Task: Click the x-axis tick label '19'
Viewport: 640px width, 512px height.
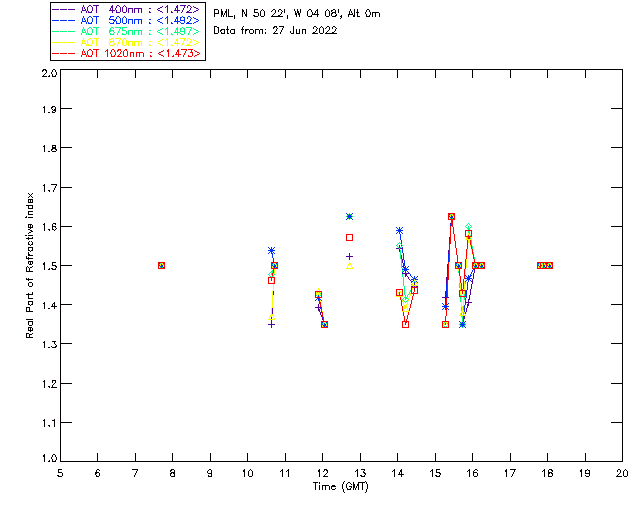Action: 585,474
